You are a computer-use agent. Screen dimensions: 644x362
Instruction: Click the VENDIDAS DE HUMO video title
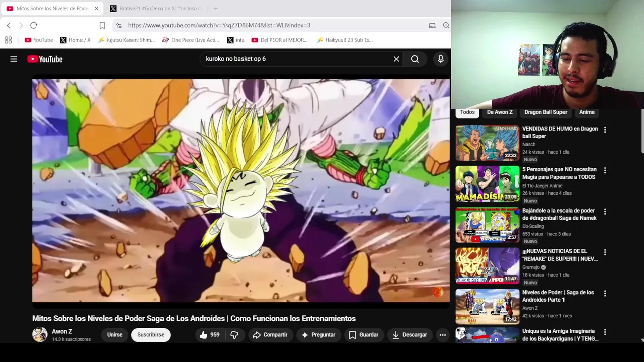[x=560, y=132]
